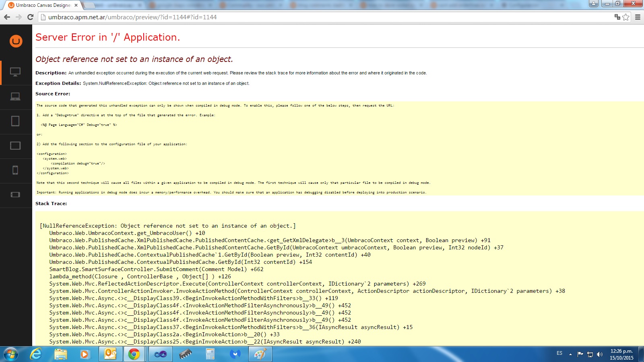This screenshot has width=644, height=362.
Task: Click the 'DisplayClass2a' stack trace line
Action: 164,335
